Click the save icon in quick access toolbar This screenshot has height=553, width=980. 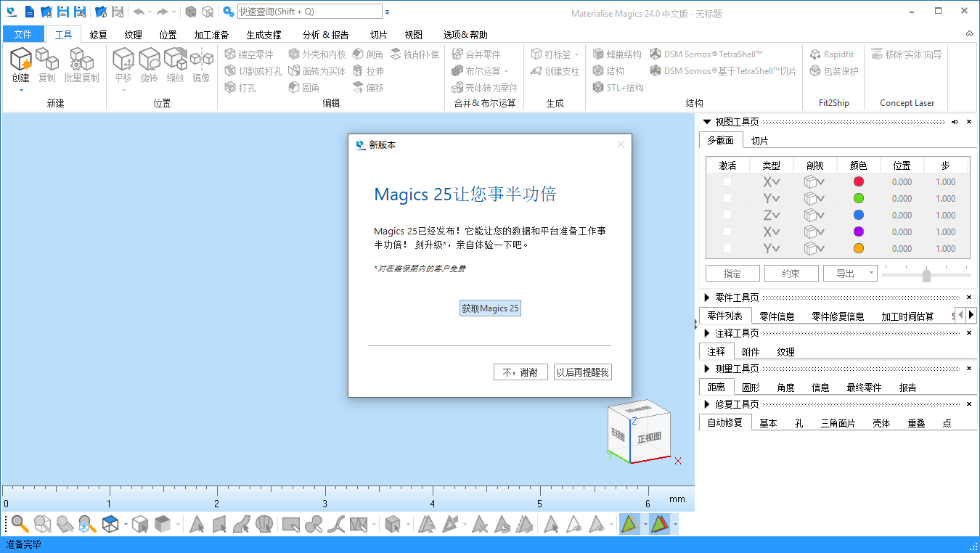(x=63, y=12)
